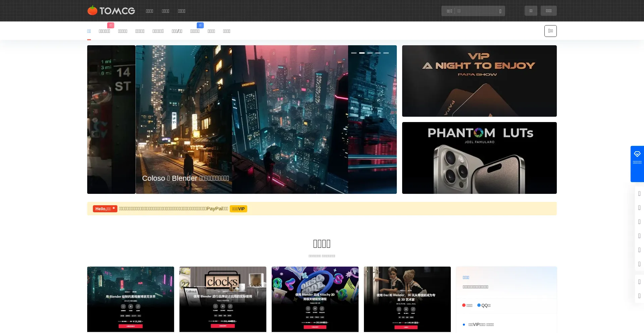Expand the nav item with the red badge
Viewport: 644px width, 333px height.
tap(104, 31)
